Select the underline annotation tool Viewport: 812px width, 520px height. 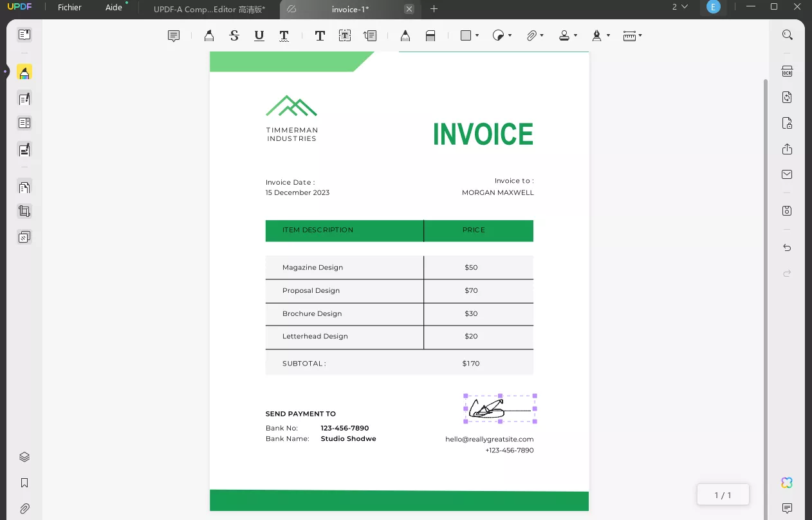point(259,35)
